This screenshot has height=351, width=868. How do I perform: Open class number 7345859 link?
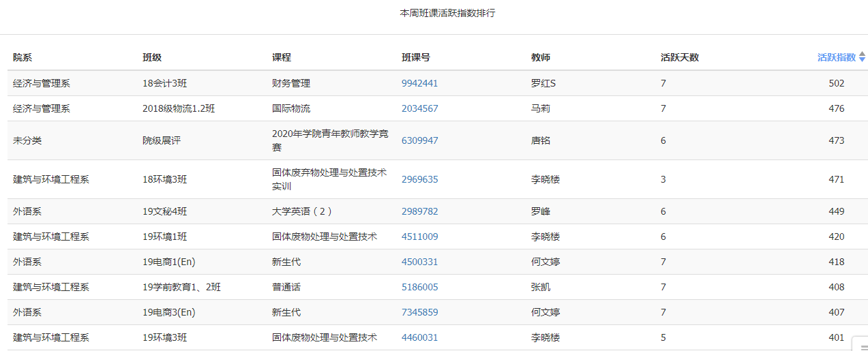420,312
